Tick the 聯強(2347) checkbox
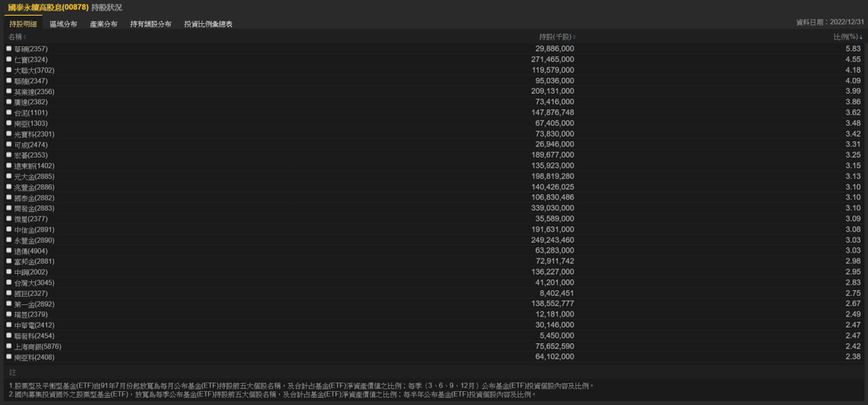868x405 pixels. (x=9, y=80)
